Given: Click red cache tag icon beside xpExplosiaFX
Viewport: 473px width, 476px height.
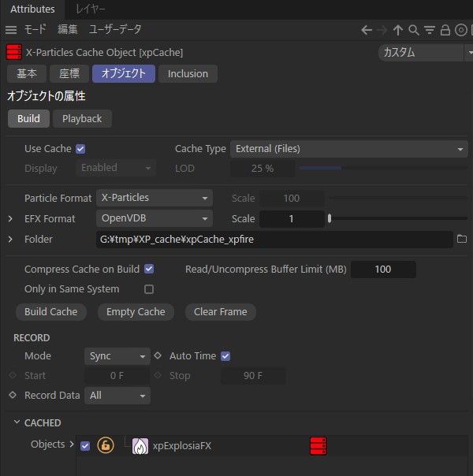Looking at the screenshot, I should click(318, 445).
